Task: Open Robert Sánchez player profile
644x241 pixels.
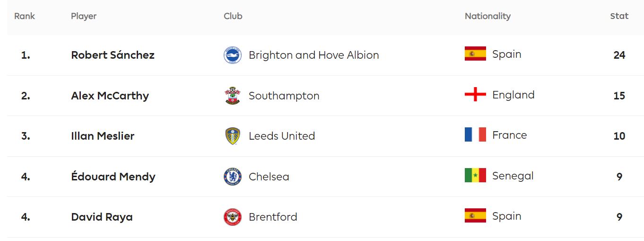Action: [113, 55]
